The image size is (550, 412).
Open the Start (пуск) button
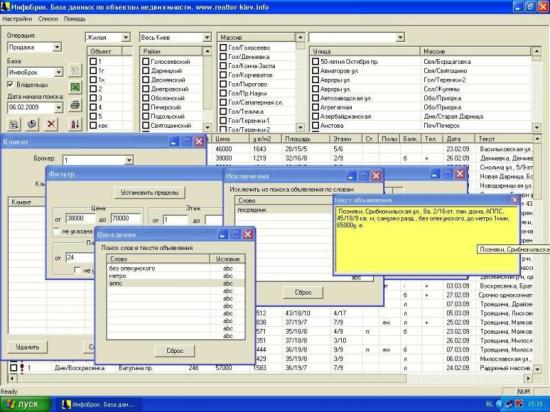[x=25, y=404]
